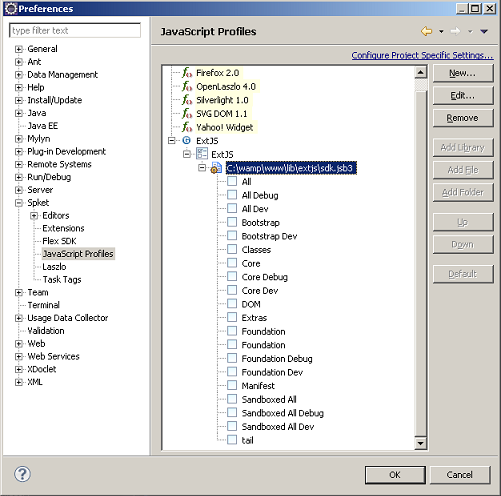Check the Core Debug checkbox
Image resolution: width=501 pixels, height=496 pixels.
[232, 277]
